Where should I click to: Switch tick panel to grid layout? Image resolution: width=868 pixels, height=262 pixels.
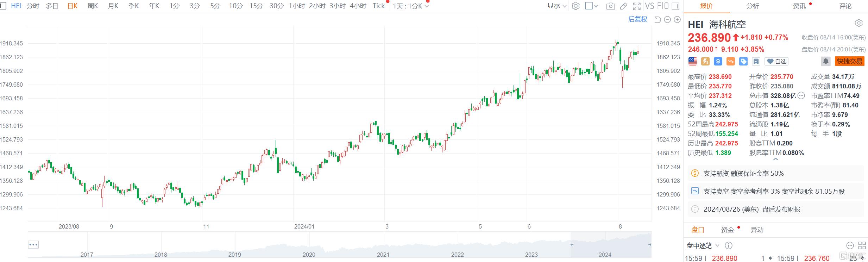coord(862,245)
